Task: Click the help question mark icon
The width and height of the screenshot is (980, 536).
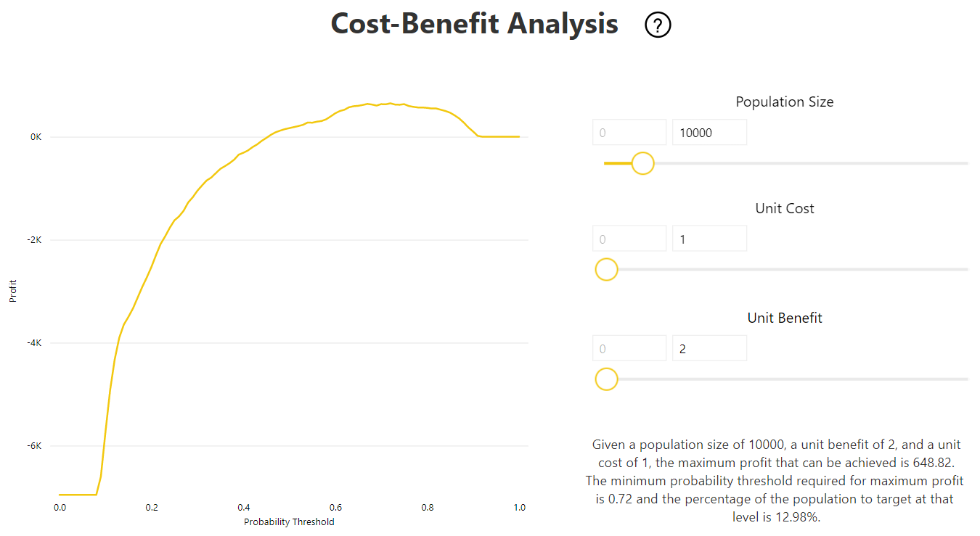Action: coord(658,25)
